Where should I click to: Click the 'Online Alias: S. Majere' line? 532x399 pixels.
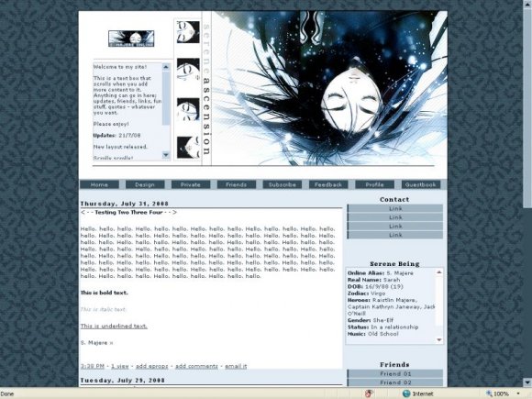click(x=381, y=273)
